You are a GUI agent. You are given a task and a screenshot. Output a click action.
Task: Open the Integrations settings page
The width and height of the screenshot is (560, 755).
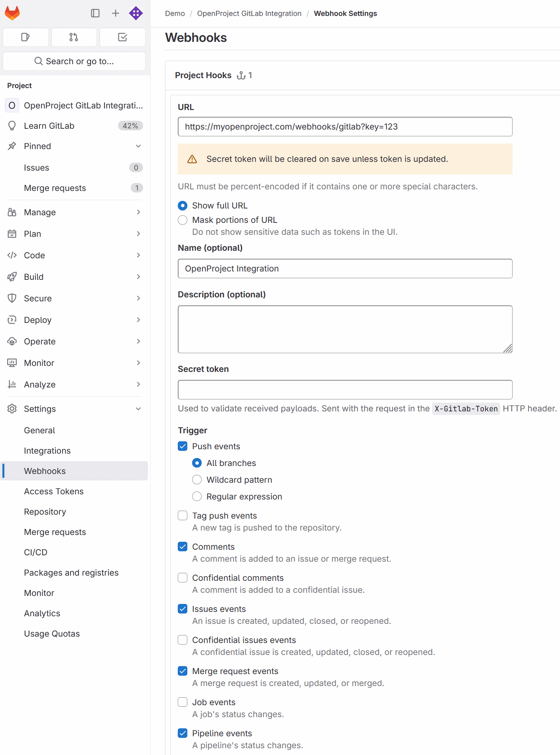(x=47, y=450)
